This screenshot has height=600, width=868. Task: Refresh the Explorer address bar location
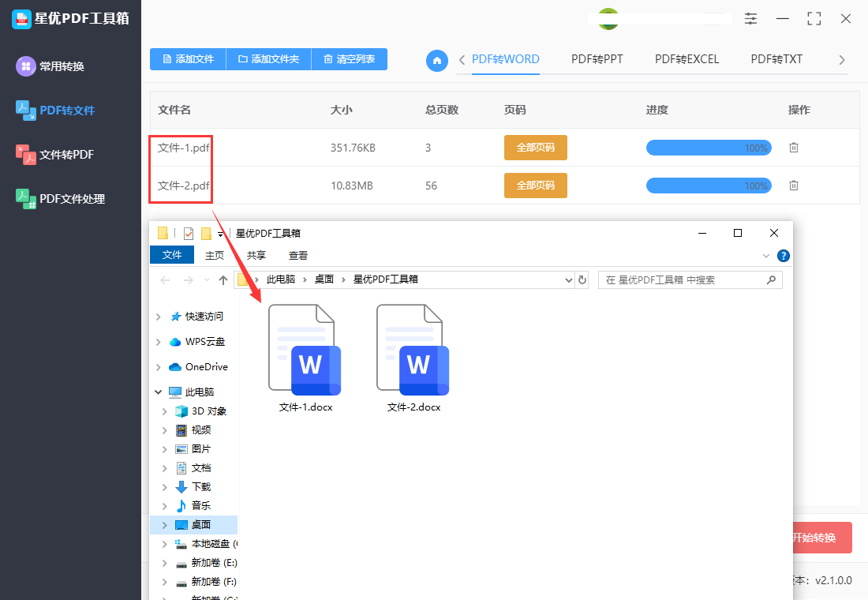pyautogui.click(x=582, y=279)
